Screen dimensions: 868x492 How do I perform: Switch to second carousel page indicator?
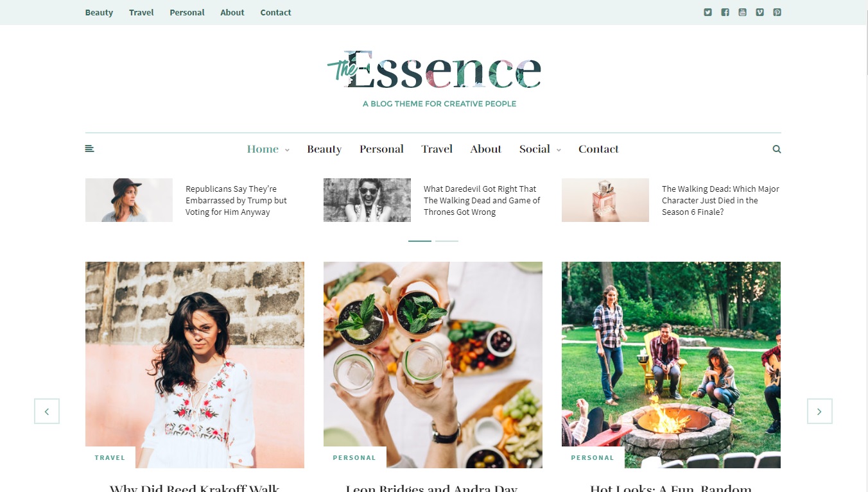point(447,241)
